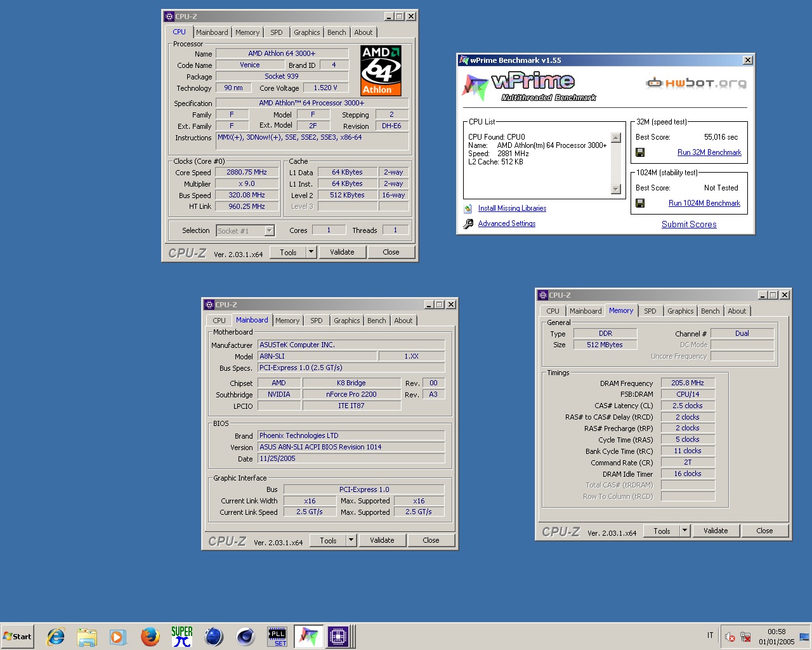Screen dimensions: 812x650
Task: Run the 1024M Benchmark
Action: (704, 203)
